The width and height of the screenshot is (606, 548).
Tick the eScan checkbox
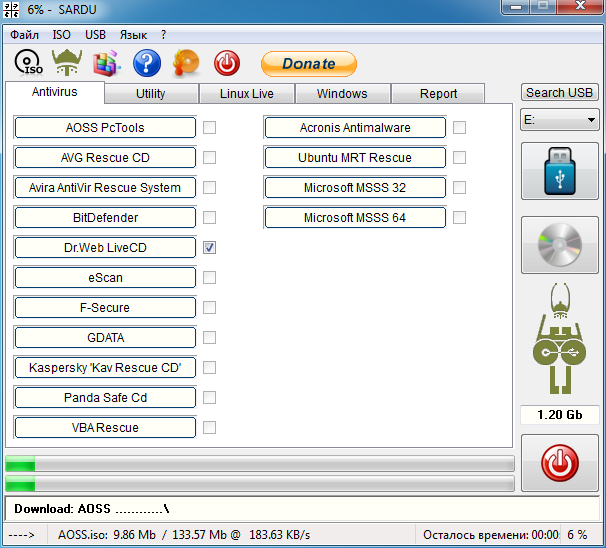click(209, 277)
